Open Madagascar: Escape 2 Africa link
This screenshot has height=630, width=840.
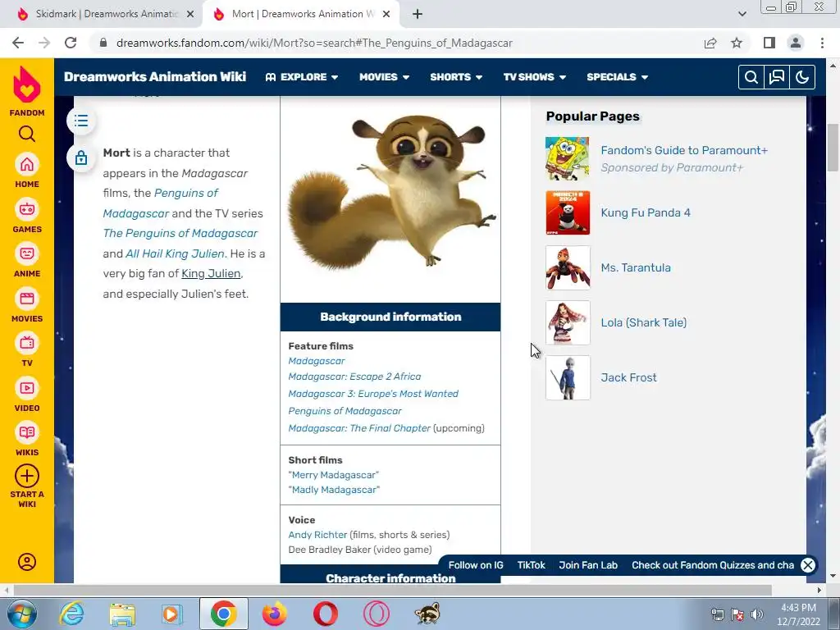tap(354, 377)
